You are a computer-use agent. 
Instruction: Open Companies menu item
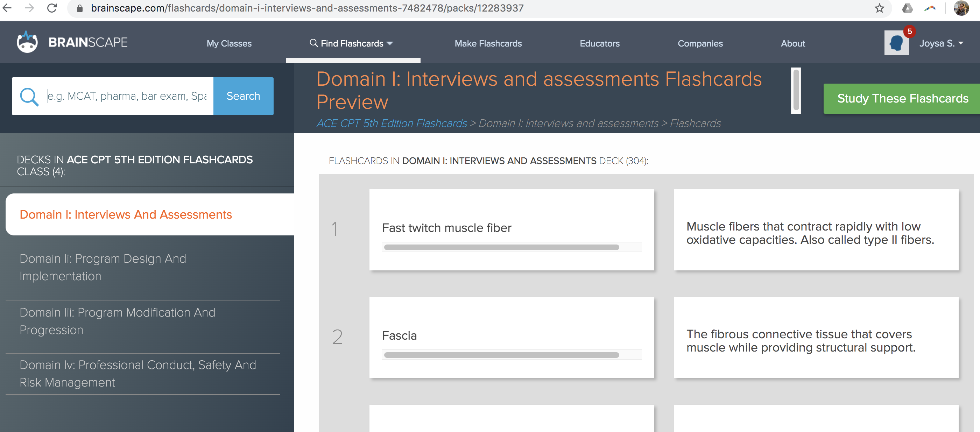700,43
